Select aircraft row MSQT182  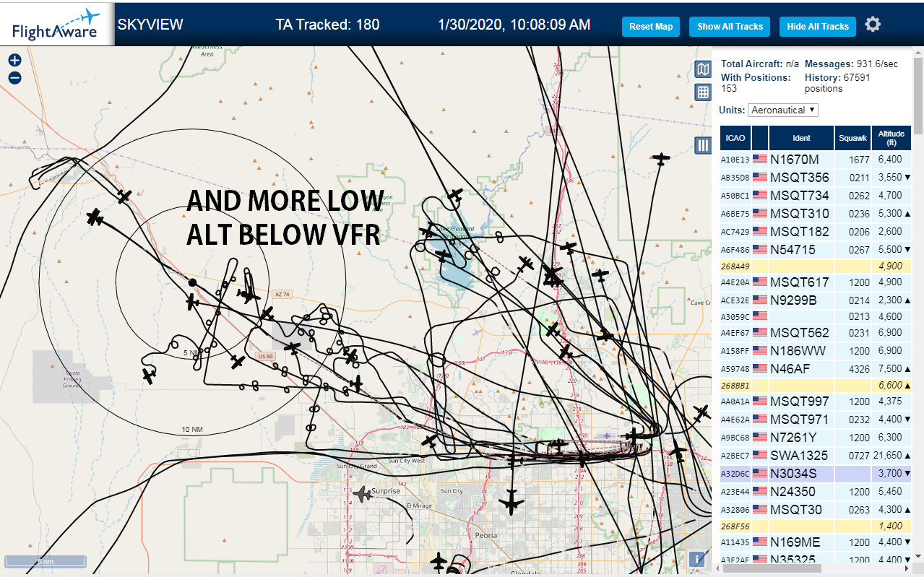point(816,232)
